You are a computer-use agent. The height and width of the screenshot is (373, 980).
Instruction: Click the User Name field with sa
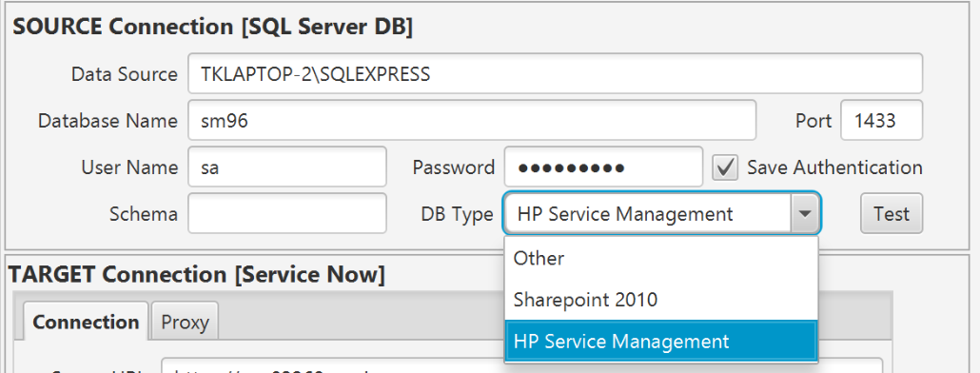[x=287, y=167]
